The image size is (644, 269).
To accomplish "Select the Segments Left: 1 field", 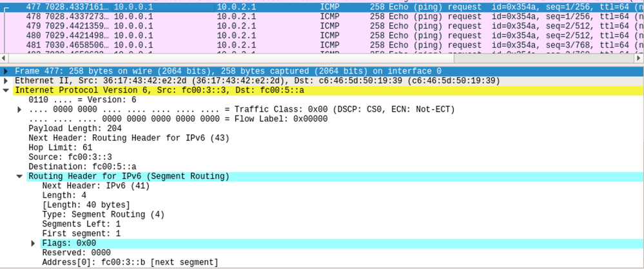I will point(81,224).
